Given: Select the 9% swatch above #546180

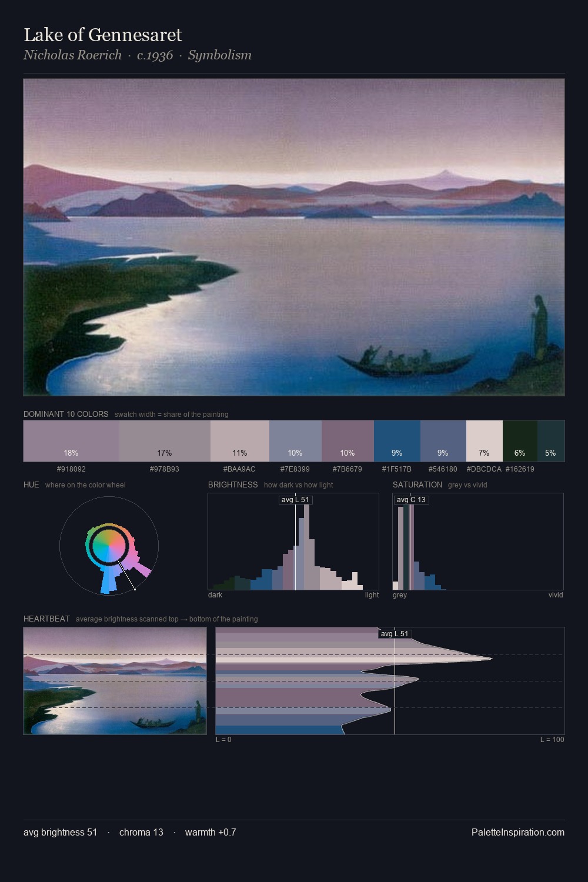Looking at the screenshot, I should coord(443,441).
